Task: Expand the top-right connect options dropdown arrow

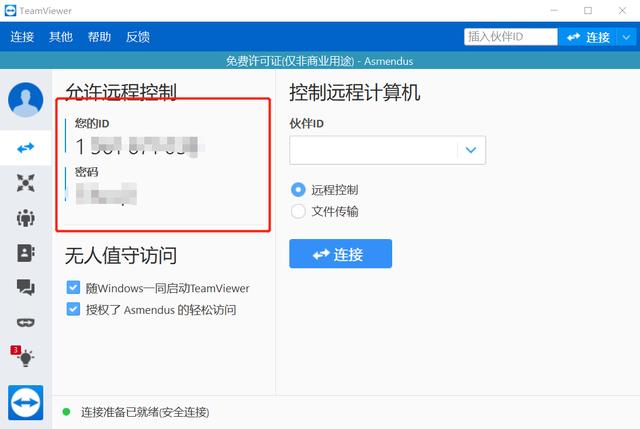Action: (627, 38)
